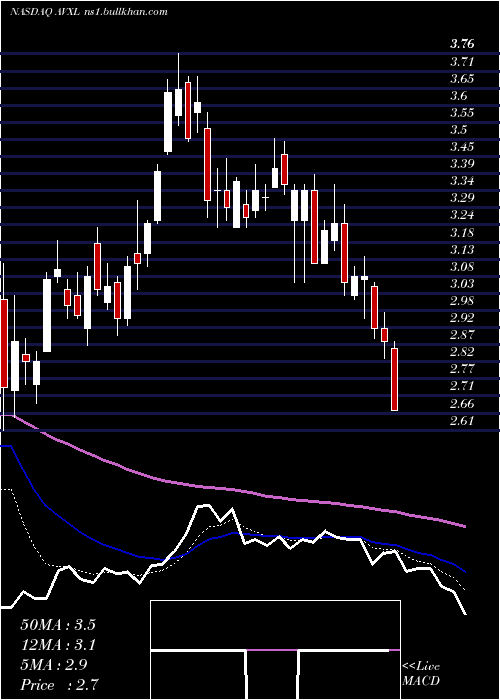Click the 3.45 price axis label
The image size is (500, 700).
pos(462,147)
